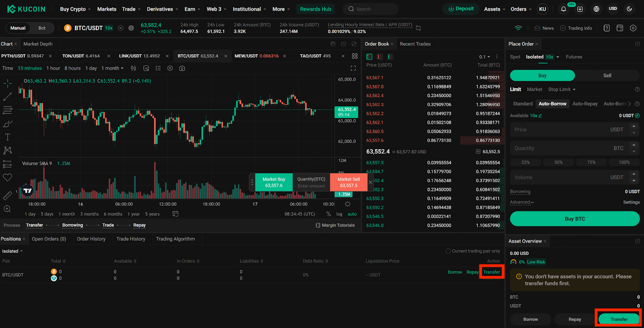644x328 pixels.
Task: Open chart settings hexagon icon in toolbar
Action: pyautogui.click(x=170, y=68)
